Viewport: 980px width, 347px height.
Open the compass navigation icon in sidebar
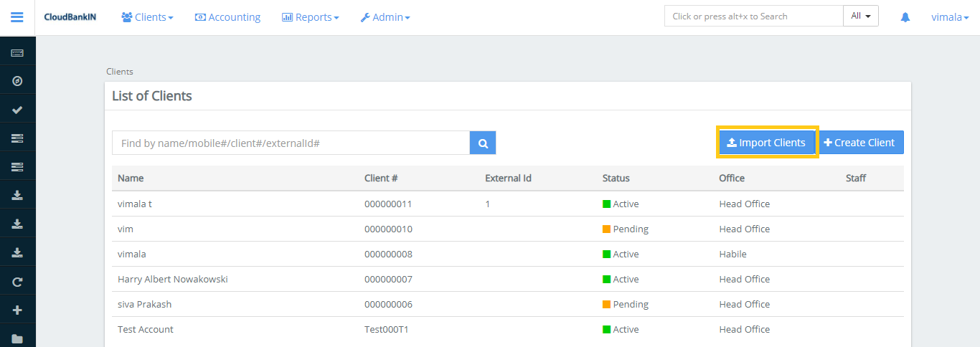(17, 81)
